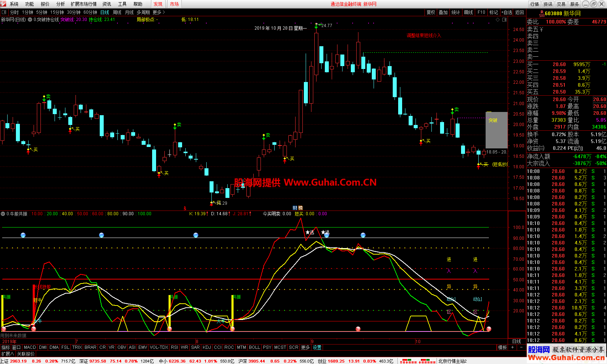The width and height of the screenshot is (607, 364).
Task: Click the red S marker below chart
Action: (185, 208)
